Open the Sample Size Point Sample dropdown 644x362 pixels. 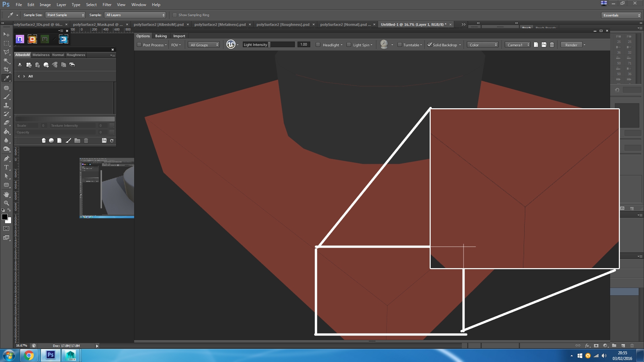pyautogui.click(x=65, y=15)
